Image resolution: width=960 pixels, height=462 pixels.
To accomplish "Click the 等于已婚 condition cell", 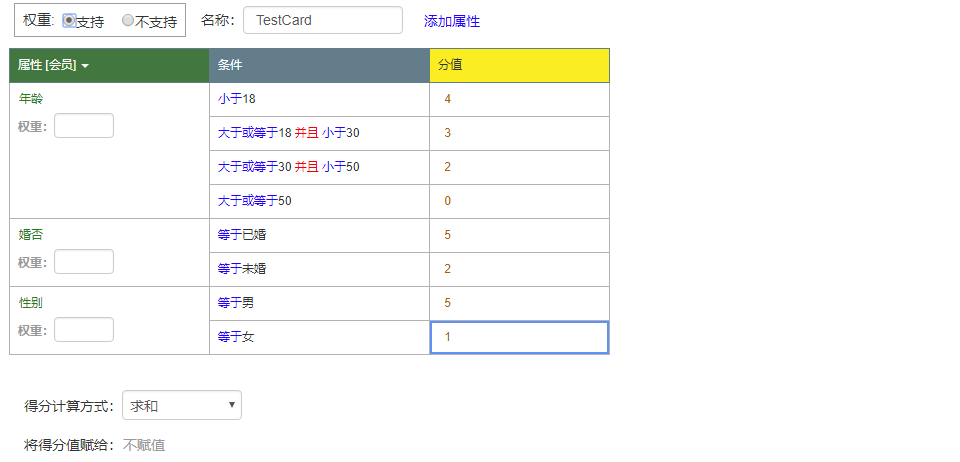I will [242, 235].
